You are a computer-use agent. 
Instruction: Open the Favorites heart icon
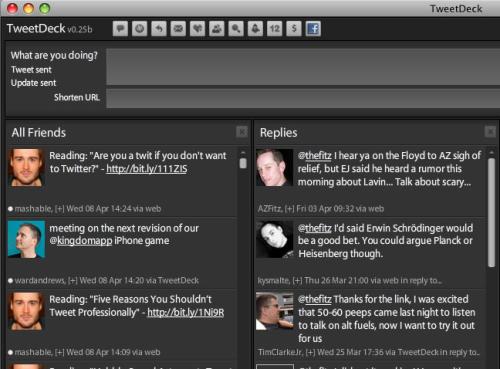point(197,29)
